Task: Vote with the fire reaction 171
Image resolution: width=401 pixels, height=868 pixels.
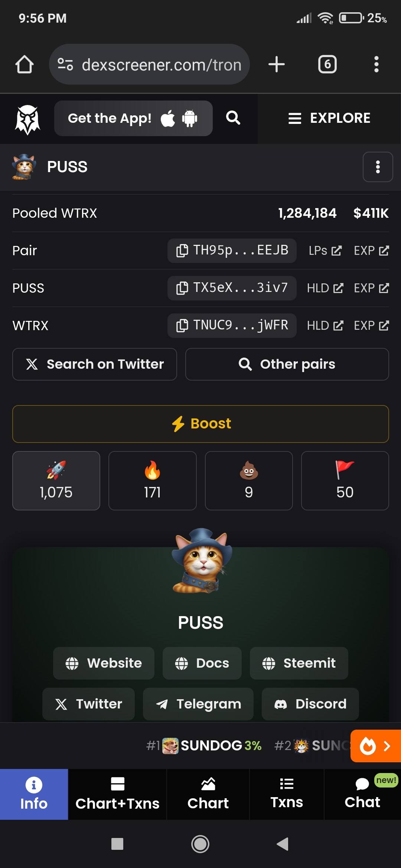Action: (x=152, y=480)
